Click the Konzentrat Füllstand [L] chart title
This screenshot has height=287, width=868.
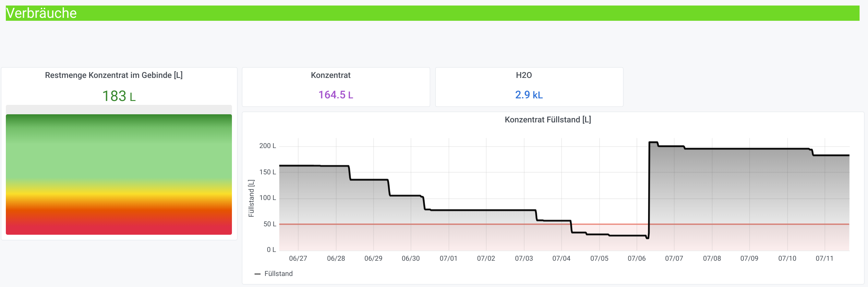(x=548, y=120)
